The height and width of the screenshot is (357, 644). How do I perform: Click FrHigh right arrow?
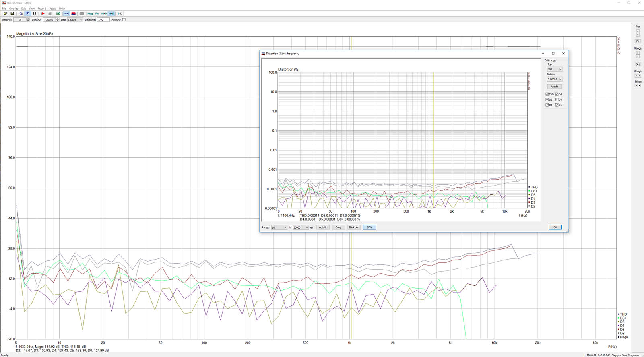click(639, 76)
